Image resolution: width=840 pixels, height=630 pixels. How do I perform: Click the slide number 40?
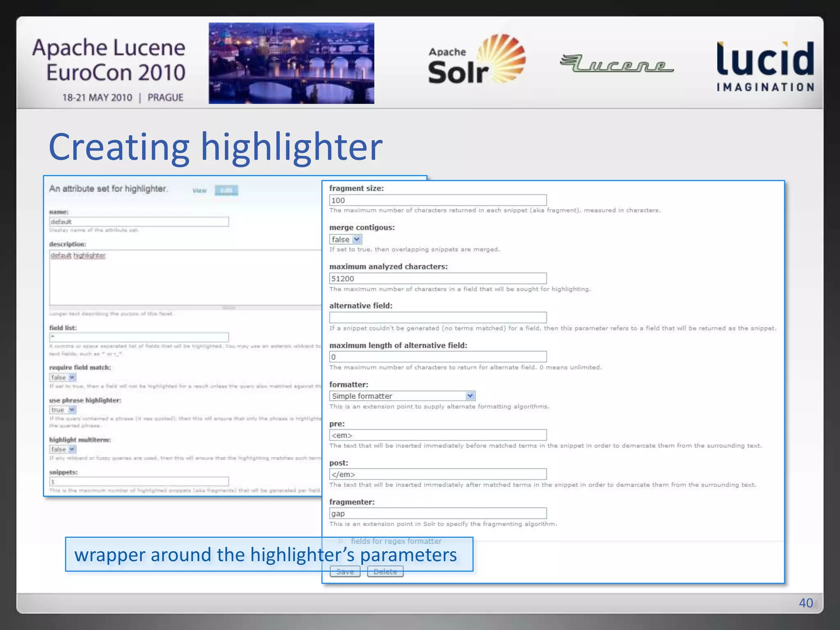coord(806,603)
